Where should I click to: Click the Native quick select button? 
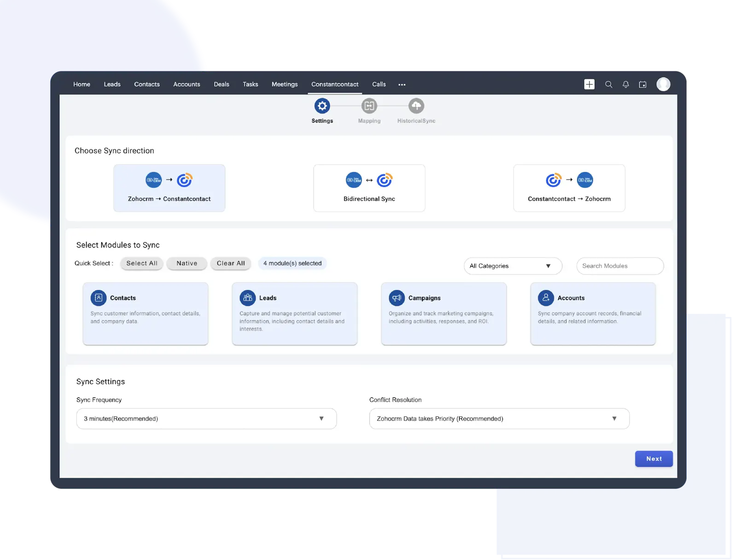[187, 263]
